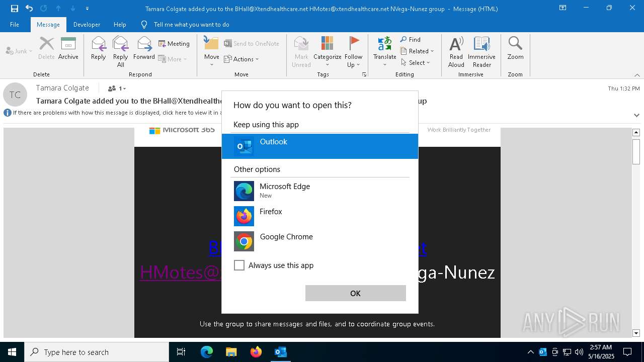Open the Help tab
The height and width of the screenshot is (362, 644).
coord(120,25)
